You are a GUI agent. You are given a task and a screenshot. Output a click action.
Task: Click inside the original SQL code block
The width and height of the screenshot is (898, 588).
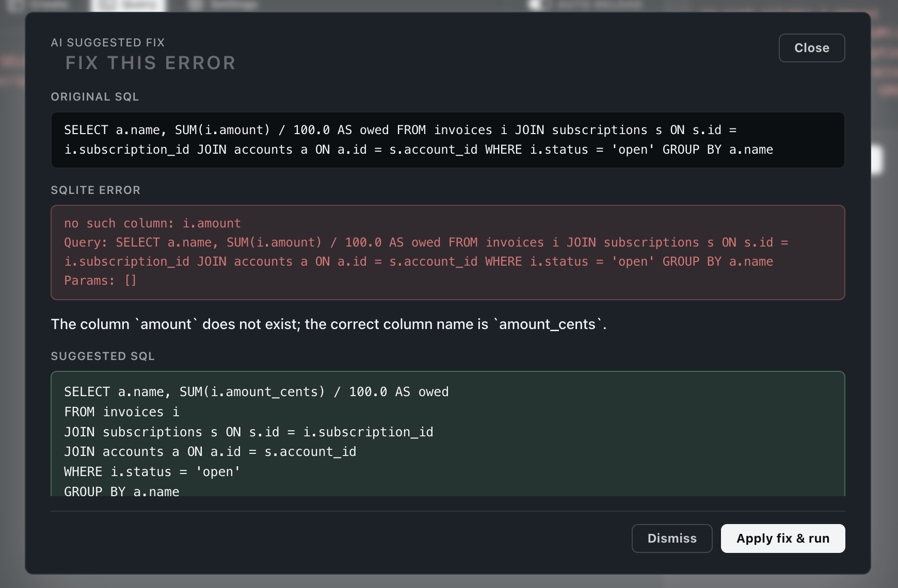(x=448, y=140)
